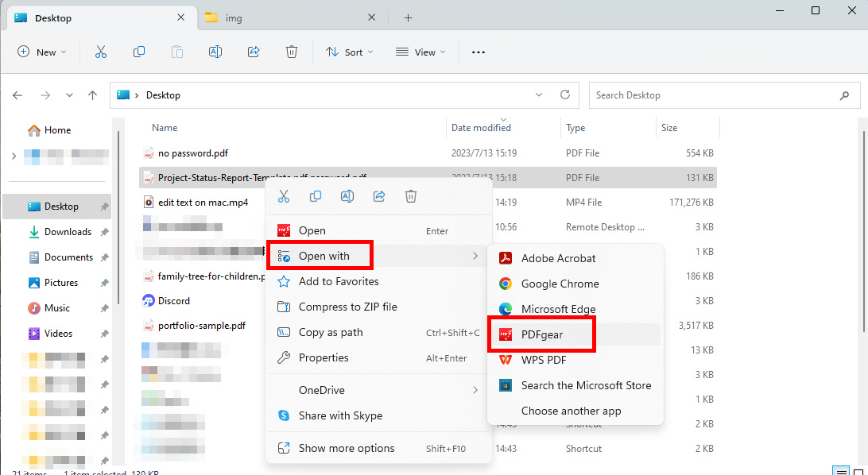The image size is (868, 475).
Task: Click the Up one level arrow
Action: pos(92,95)
